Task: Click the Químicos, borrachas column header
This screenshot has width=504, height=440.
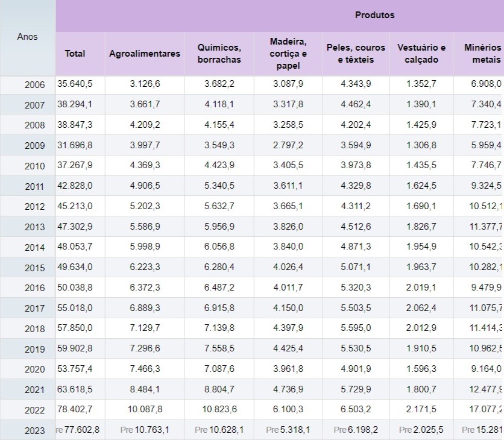Action: pos(219,54)
